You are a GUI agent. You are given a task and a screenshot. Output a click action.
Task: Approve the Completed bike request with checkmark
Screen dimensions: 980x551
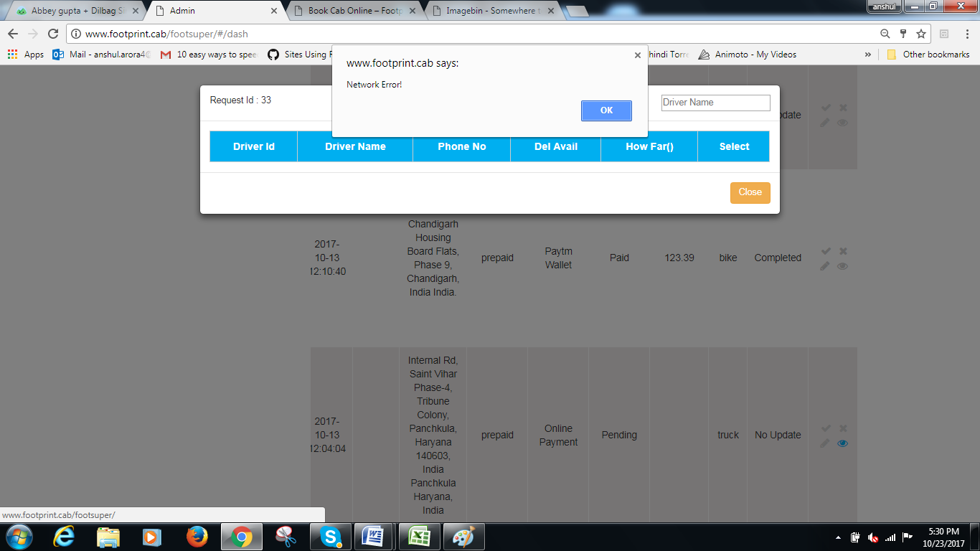[826, 251]
